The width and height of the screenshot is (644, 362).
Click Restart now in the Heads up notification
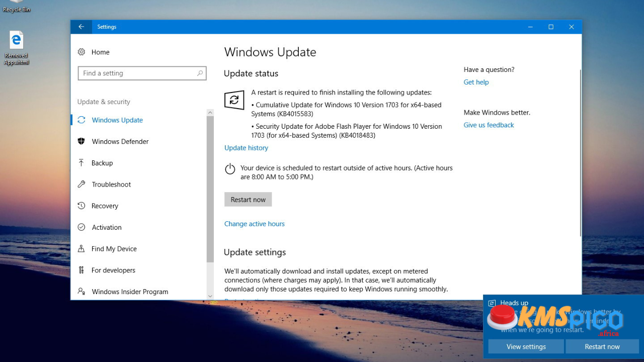(x=602, y=346)
